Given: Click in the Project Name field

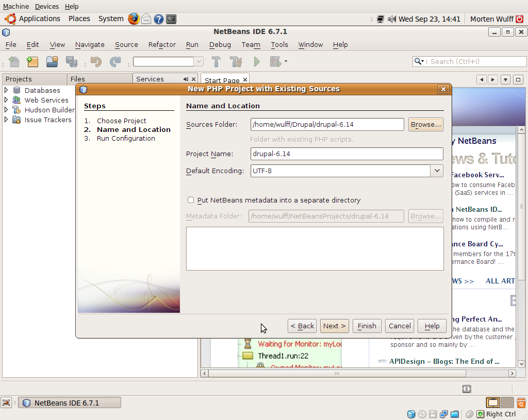Looking at the screenshot, I should (x=347, y=154).
